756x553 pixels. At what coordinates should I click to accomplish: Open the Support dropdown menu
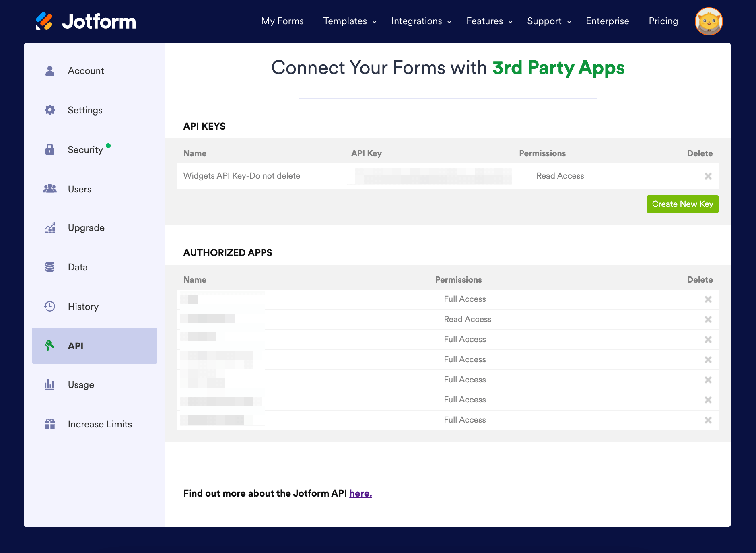pos(549,21)
